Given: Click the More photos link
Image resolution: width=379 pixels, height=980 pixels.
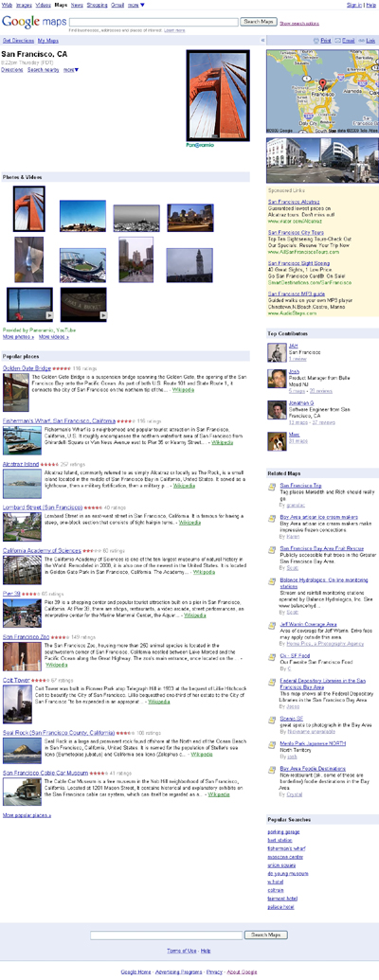Looking at the screenshot, I should pyautogui.click(x=18, y=337).
